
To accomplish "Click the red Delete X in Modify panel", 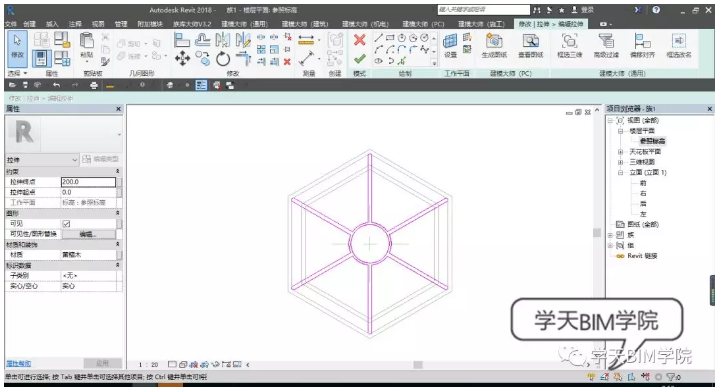I will [x=287, y=61].
